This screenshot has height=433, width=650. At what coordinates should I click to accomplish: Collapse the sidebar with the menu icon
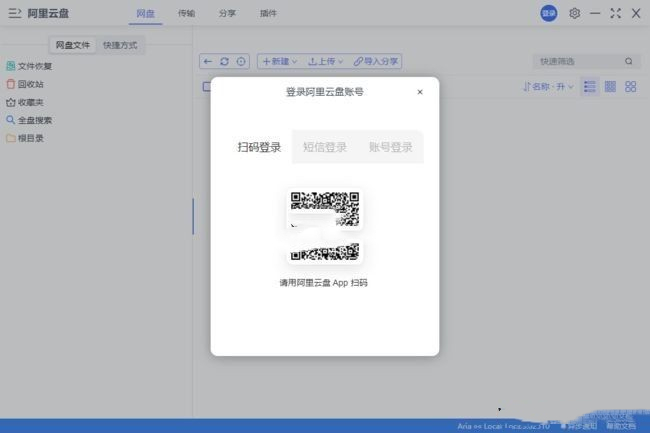(x=15, y=13)
